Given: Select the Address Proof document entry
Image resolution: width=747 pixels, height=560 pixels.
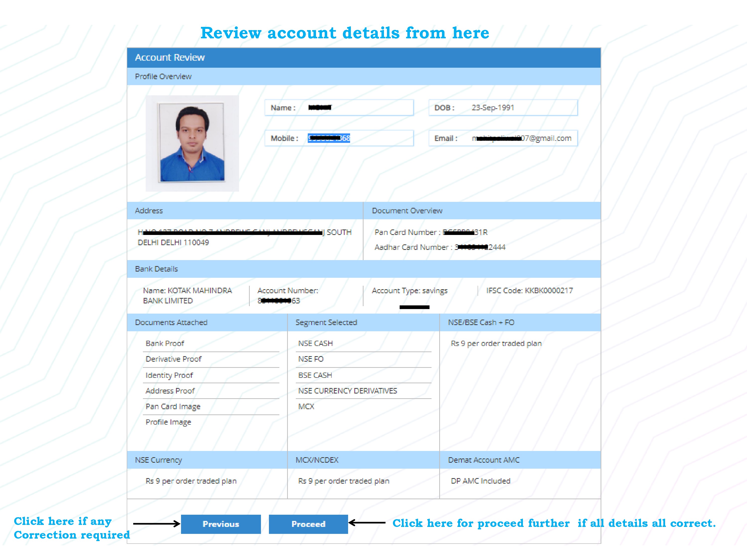Looking at the screenshot, I should (x=170, y=391).
